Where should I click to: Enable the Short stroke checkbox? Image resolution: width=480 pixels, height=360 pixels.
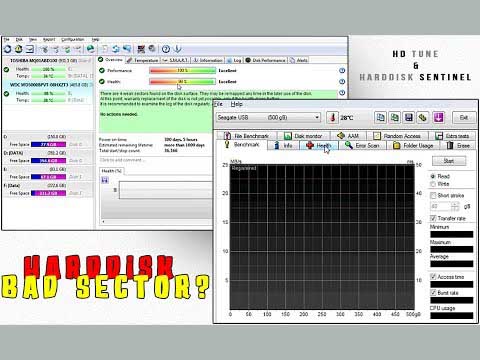(x=433, y=195)
